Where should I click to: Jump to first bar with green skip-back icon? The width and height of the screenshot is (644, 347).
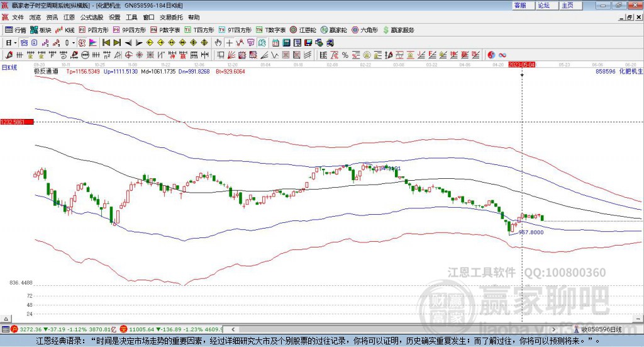(106, 43)
